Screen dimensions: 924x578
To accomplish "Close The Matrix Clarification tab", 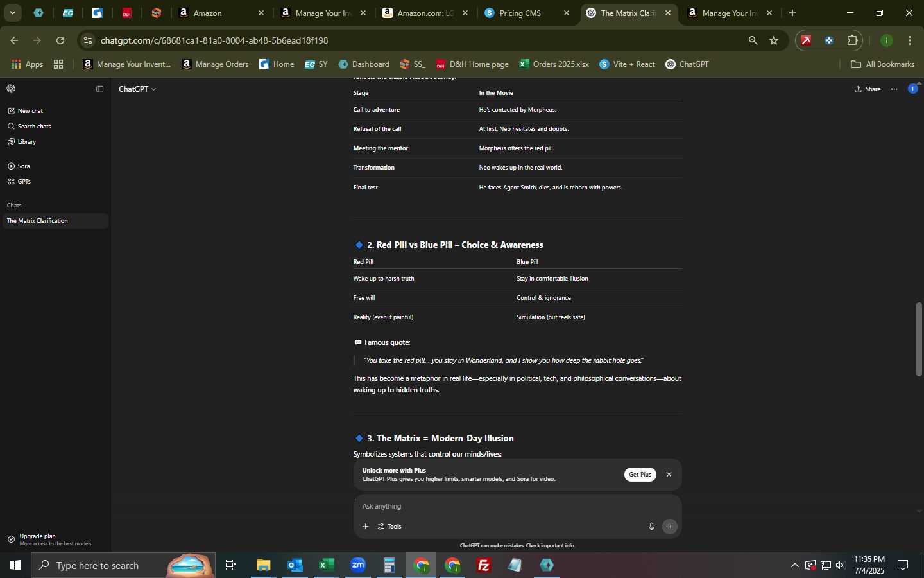I will point(668,13).
